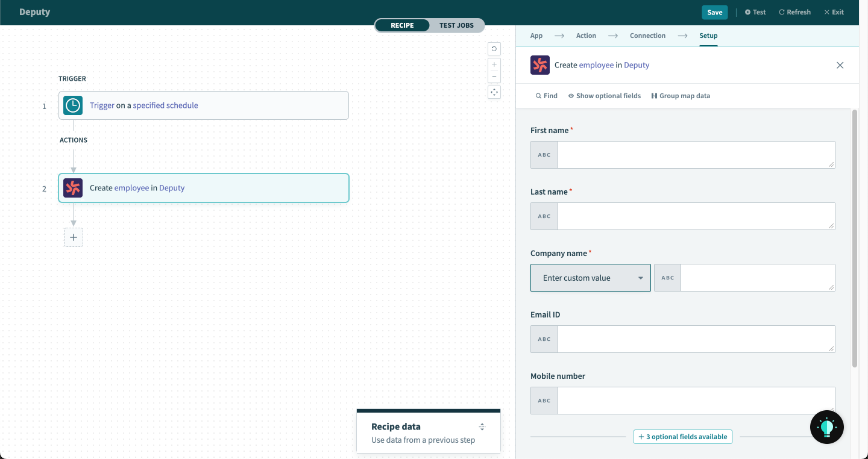The width and height of the screenshot is (868, 459).
Task: Click the reset zoom icon on canvas
Action: [x=494, y=49]
